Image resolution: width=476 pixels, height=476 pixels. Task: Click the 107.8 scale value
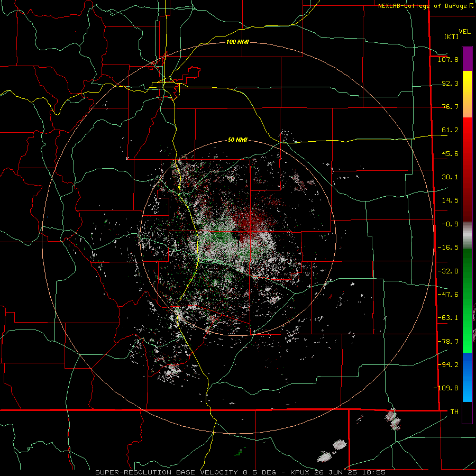pyautogui.click(x=448, y=59)
